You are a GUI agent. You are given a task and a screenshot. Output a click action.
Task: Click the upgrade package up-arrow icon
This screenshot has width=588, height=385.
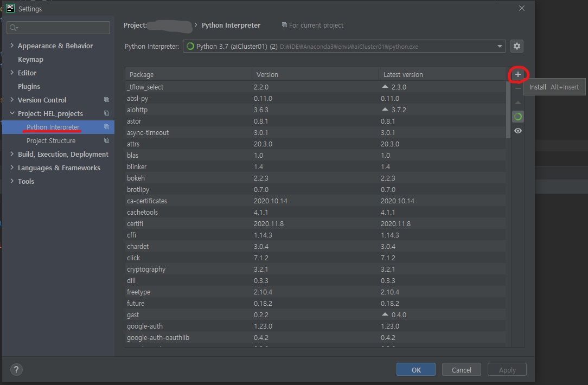coord(518,102)
